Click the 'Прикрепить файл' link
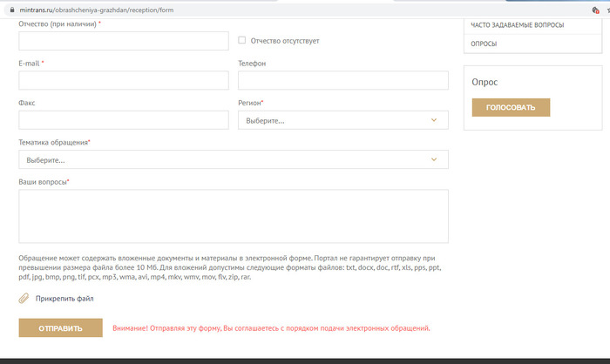The width and height of the screenshot is (610, 364). (64, 299)
